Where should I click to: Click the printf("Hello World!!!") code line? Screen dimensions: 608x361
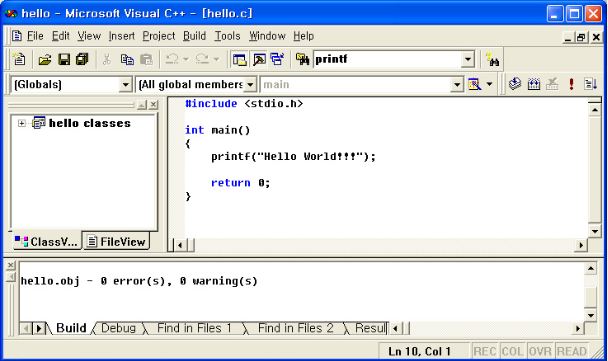point(293,157)
